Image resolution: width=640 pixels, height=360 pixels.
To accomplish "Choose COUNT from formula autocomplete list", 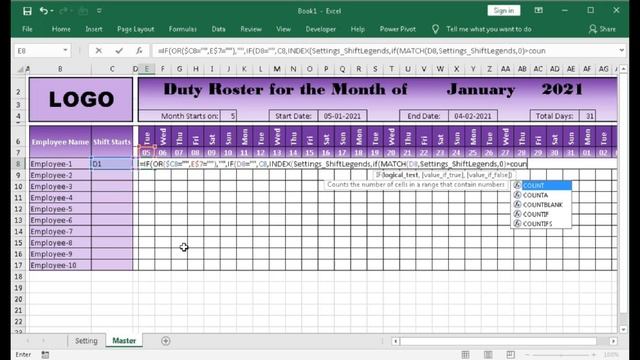I will click(542, 185).
